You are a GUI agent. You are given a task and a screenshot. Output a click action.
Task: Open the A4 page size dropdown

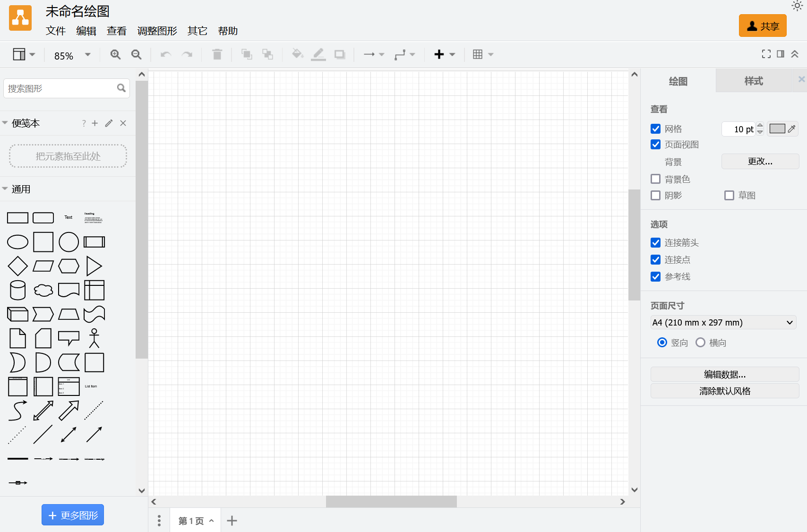point(723,323)
